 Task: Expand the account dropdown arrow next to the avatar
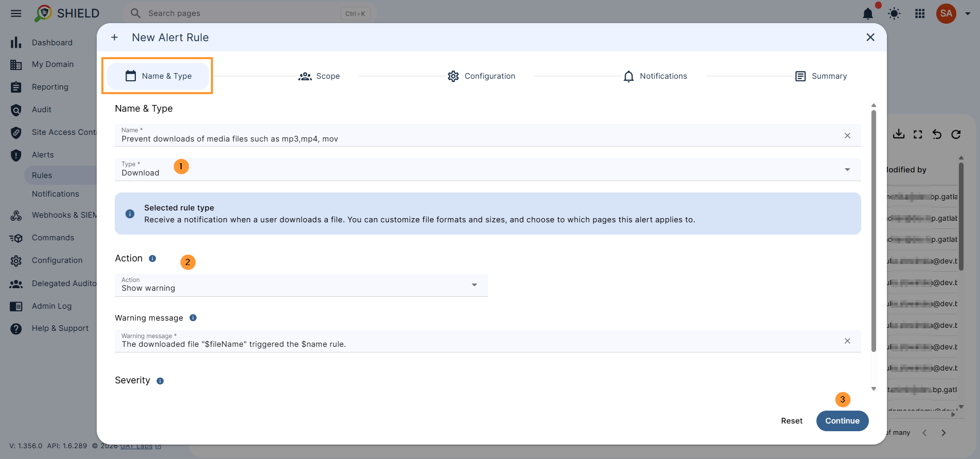[968, 14]
